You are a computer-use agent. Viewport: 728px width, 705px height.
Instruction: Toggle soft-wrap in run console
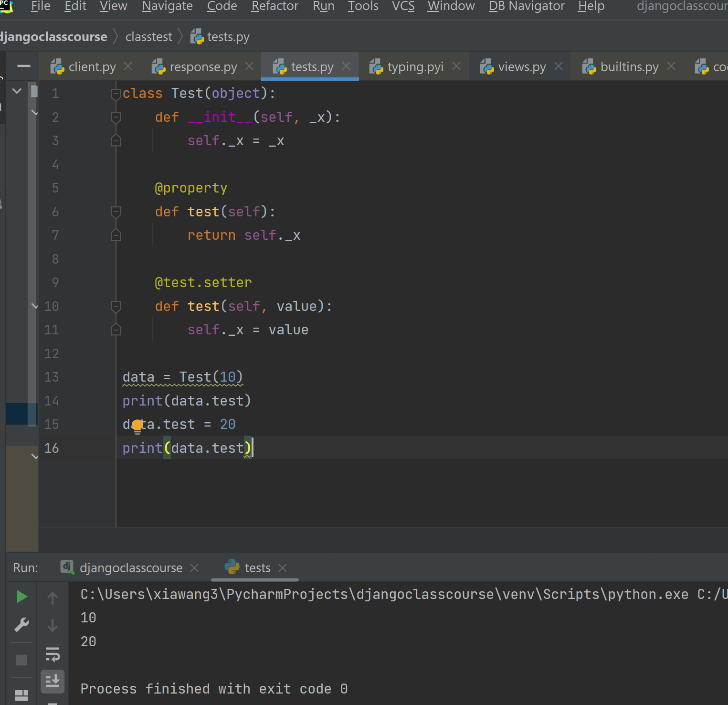53,654
